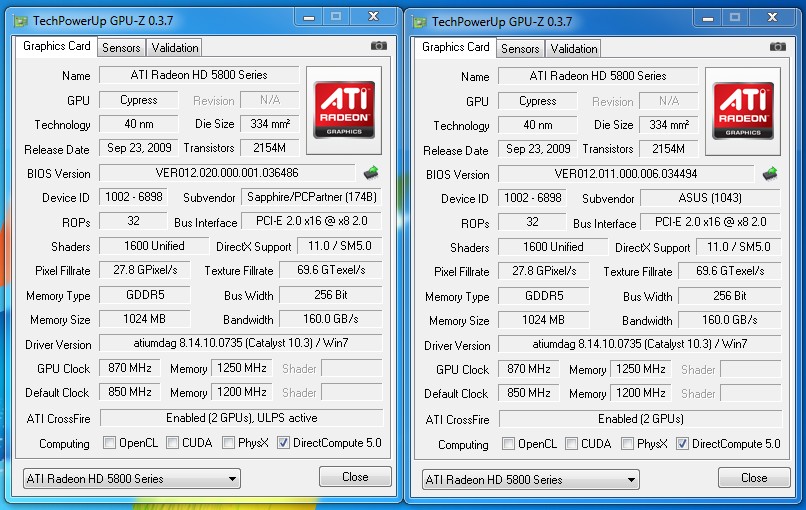Click Transistors 2154M in right window

click(x=668, y=149)
